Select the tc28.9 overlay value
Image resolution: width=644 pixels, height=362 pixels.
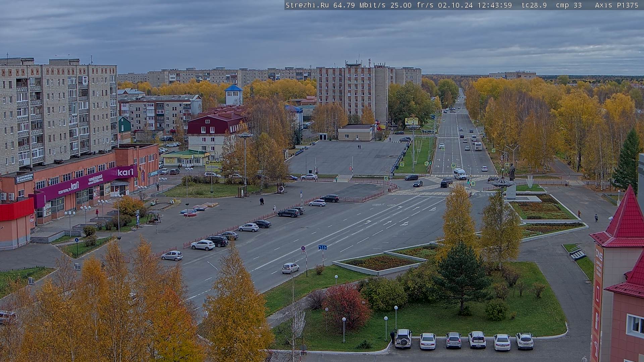point(534,5)
